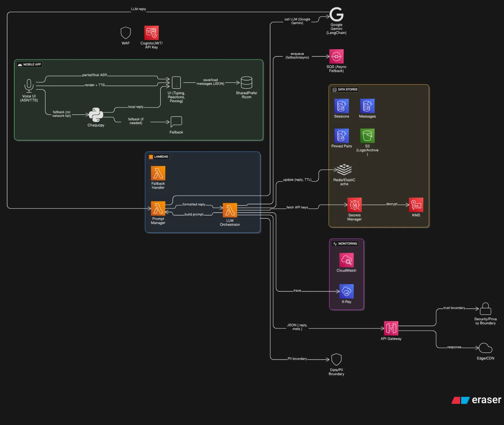Click the DATA STORES group label
The height and width of the screenshot is (425, 504).
[345, 89]
